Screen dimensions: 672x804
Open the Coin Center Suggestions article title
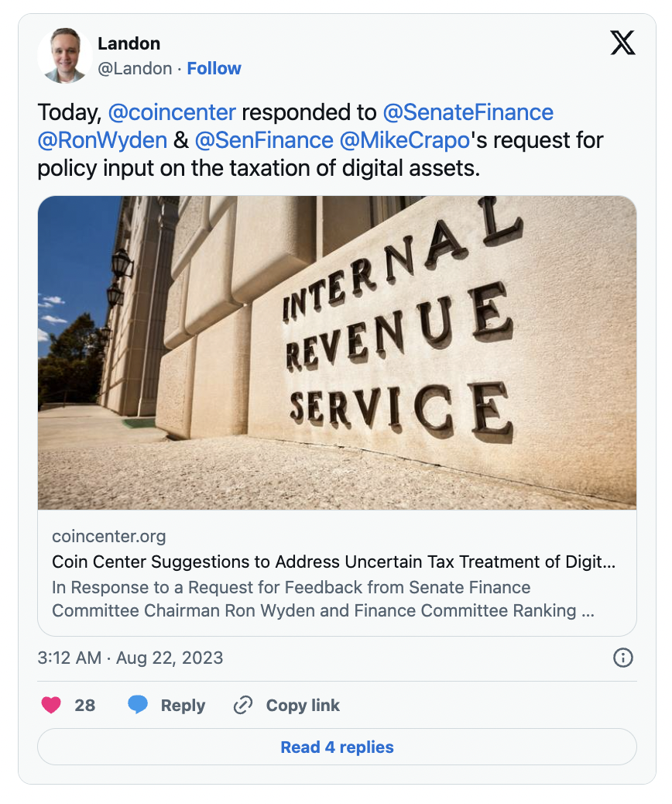(334, 562)
